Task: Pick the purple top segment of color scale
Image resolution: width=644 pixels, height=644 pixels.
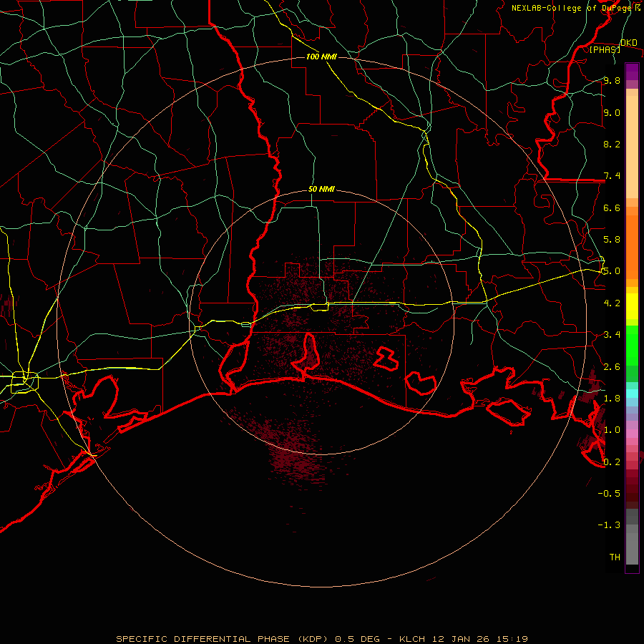Action: click(x=632, y=72)
